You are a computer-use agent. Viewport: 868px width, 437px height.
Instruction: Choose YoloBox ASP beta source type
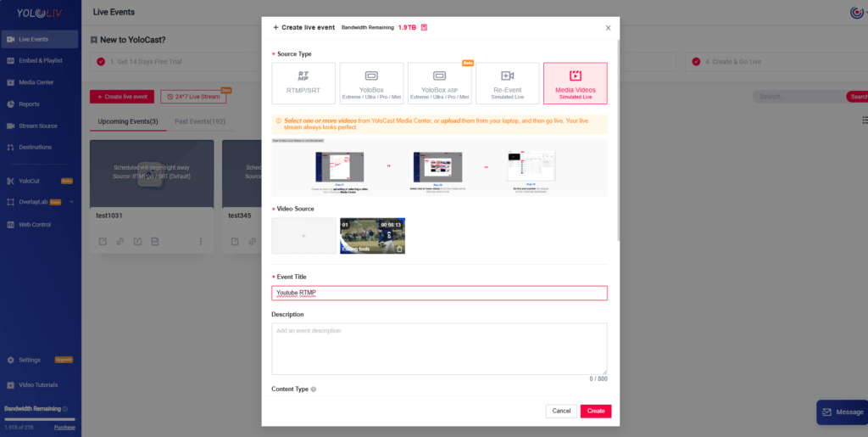(x=439, y=83)
